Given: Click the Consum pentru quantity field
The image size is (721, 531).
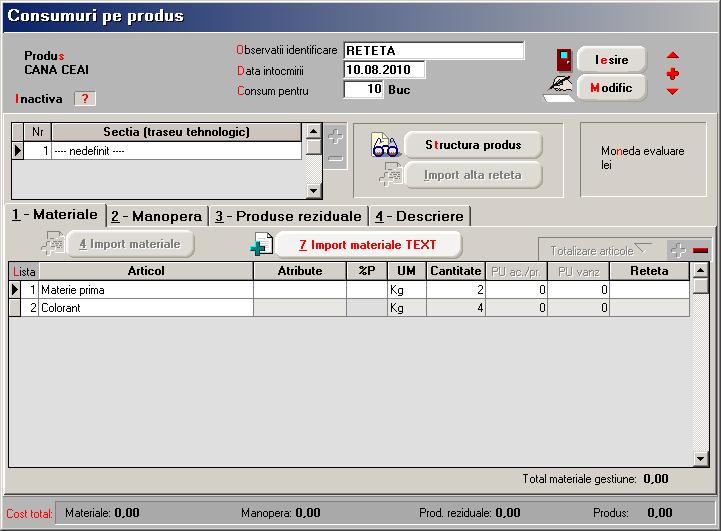Looking at the screenshot, I should 363,89.
